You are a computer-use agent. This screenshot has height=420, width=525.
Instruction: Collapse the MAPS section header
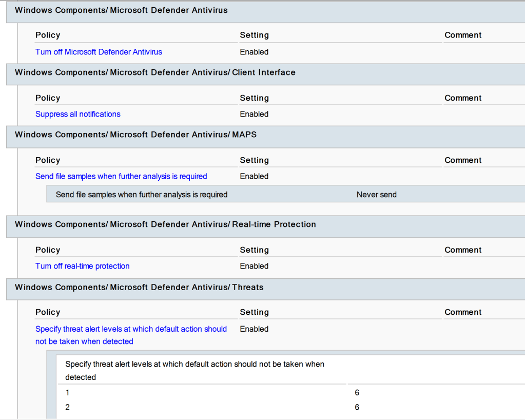[135, 135]
